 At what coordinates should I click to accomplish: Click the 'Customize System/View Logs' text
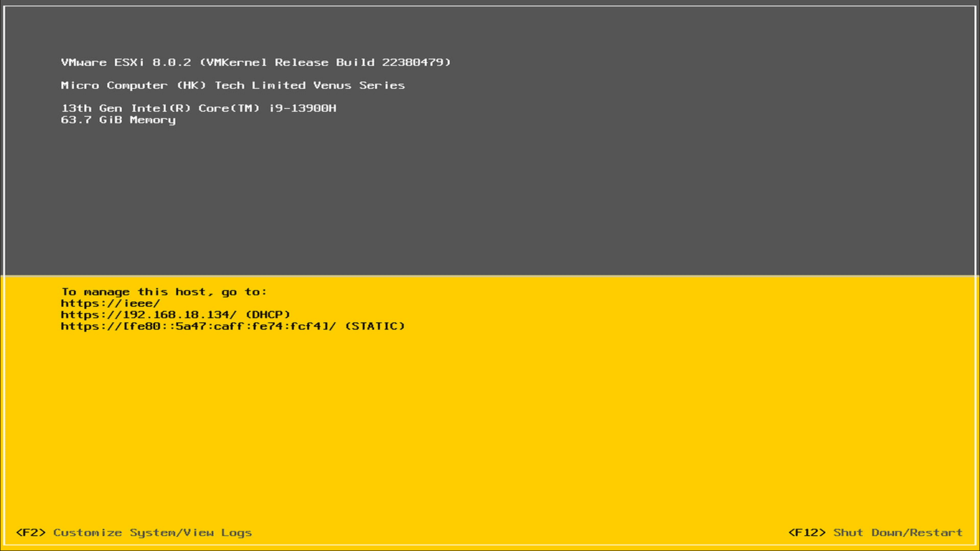153,533
